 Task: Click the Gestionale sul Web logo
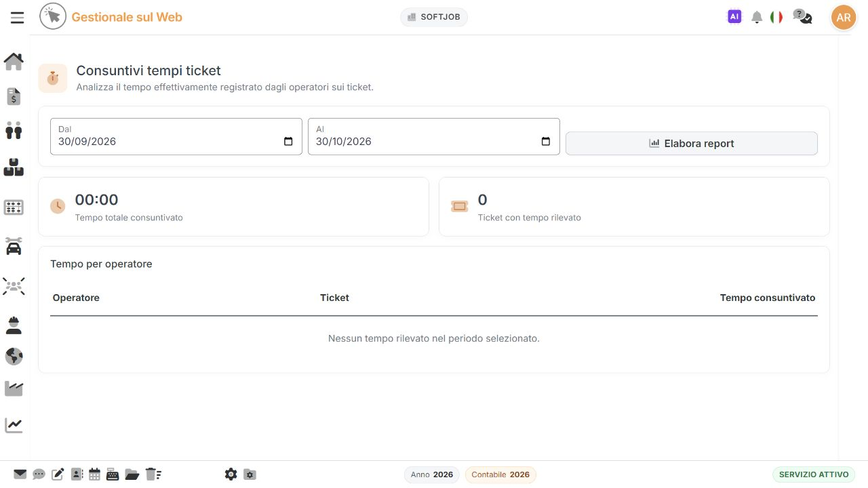pos(111,17)
